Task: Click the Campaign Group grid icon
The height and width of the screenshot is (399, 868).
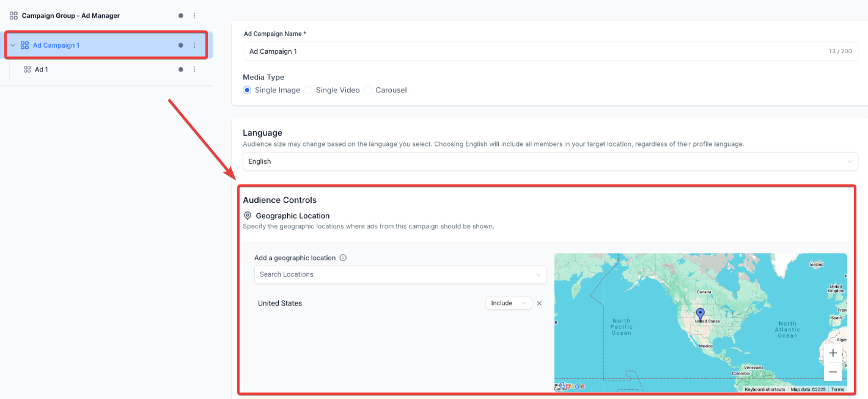Action: pos(13,16)
